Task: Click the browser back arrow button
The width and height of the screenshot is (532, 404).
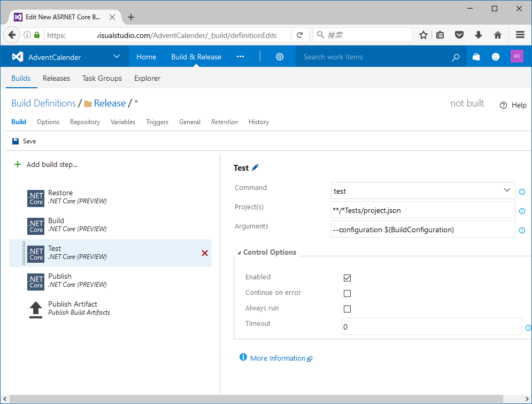Action: 12,35
